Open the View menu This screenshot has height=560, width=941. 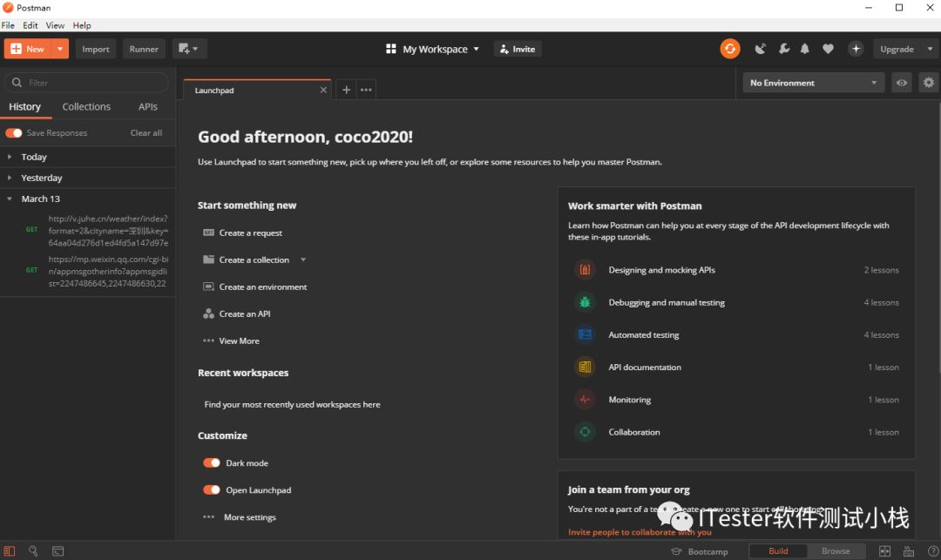[55, 25]
